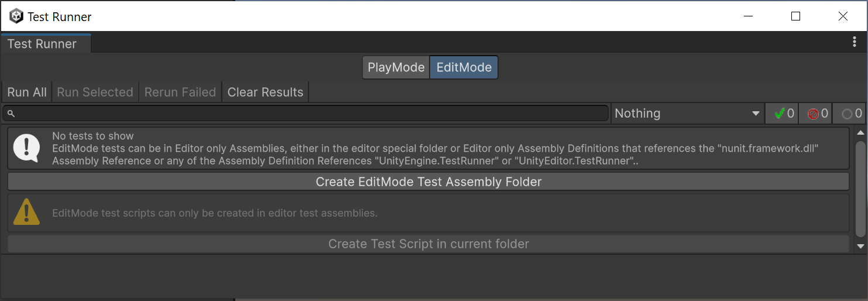Click the info exclamation bubble icon

pyautogui.click(x=27, y=148)
